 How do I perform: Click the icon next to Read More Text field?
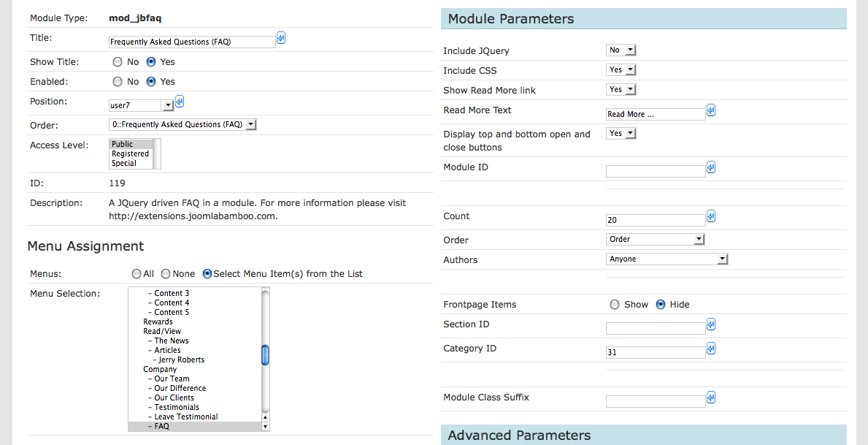point(711,110)
